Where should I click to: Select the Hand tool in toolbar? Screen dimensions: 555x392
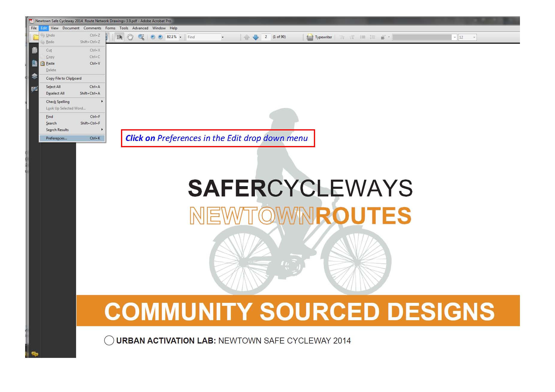[130, 37]
